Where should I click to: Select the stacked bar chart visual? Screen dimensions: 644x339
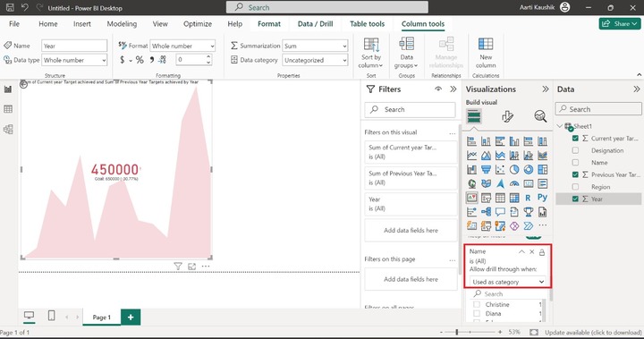pos(471,141)
